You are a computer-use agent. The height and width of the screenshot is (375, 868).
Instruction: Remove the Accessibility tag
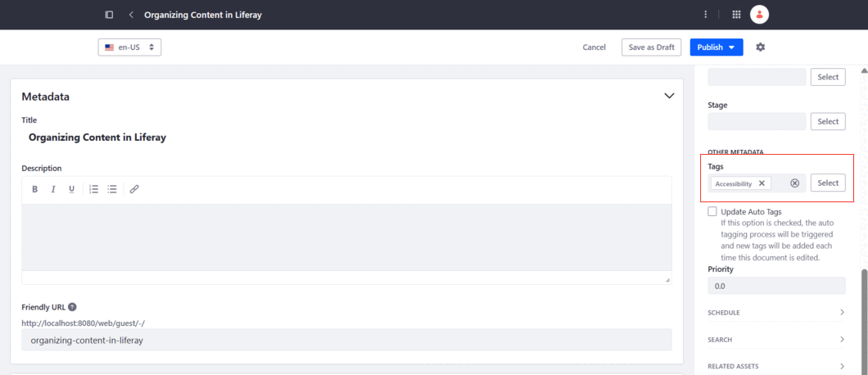(x=762, y=183)
